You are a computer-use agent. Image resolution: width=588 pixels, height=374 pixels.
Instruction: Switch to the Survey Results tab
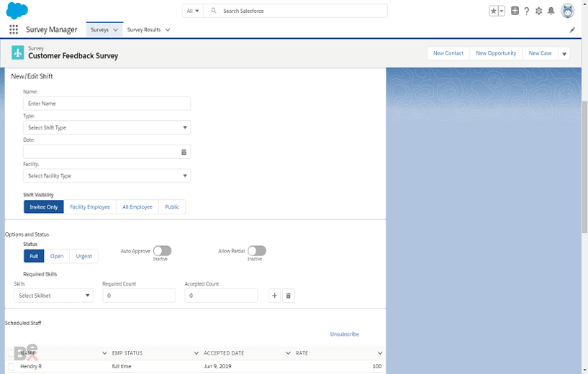[x=144, y=30]
